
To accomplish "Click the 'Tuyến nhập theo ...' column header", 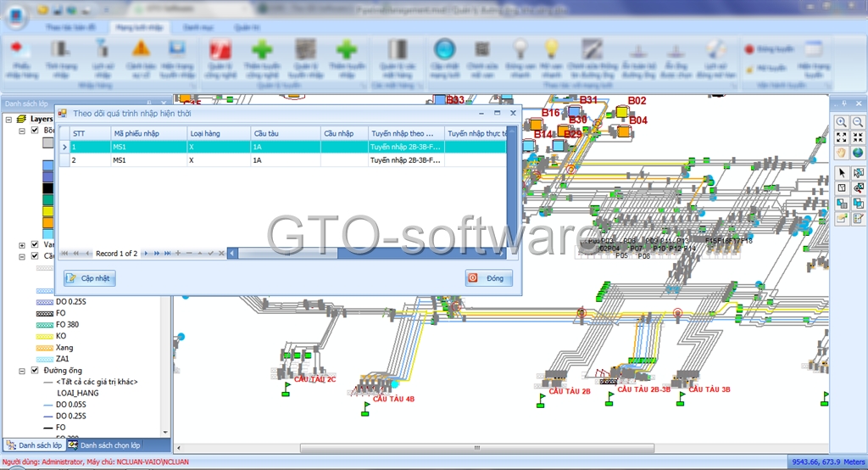I will tap(406, 133).
